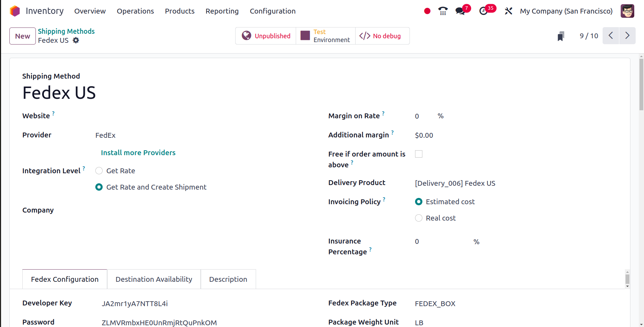
Task: Open the Operations menu
Action: (x=135, y=11)
